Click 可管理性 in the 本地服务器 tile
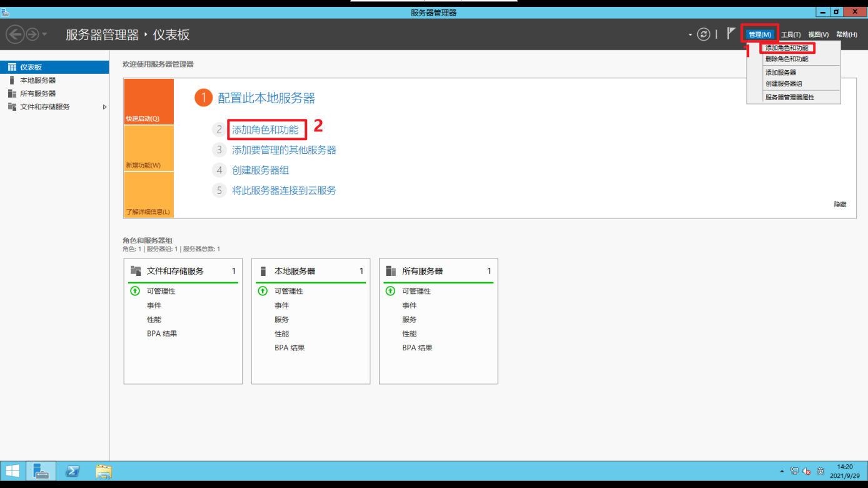This screenshot has width=868, height=488. (289, 291)
